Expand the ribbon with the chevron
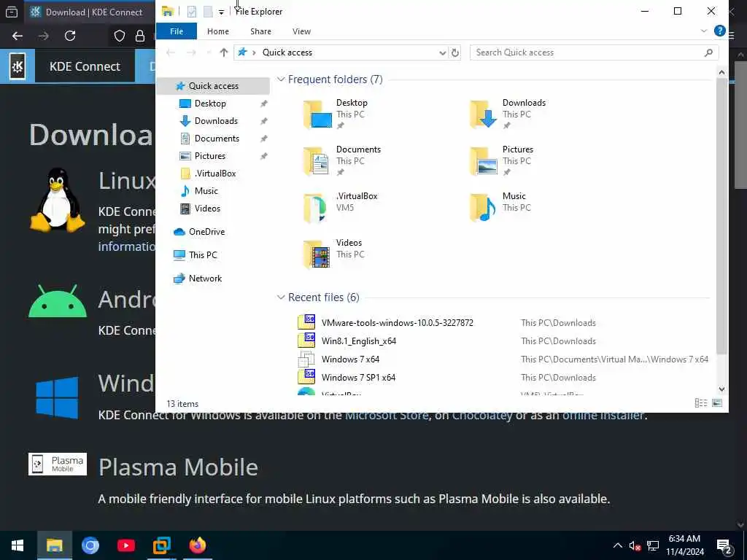The width and height of the screenshot is (747, 560). point(704,31)
